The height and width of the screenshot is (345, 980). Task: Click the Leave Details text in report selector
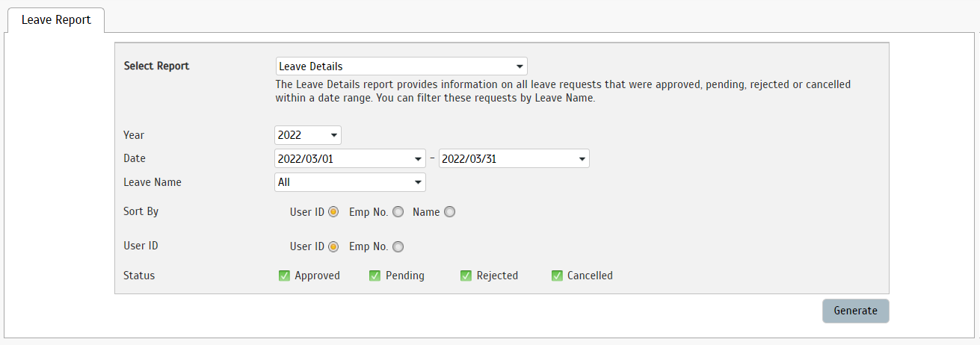click(x=310, y=66)
